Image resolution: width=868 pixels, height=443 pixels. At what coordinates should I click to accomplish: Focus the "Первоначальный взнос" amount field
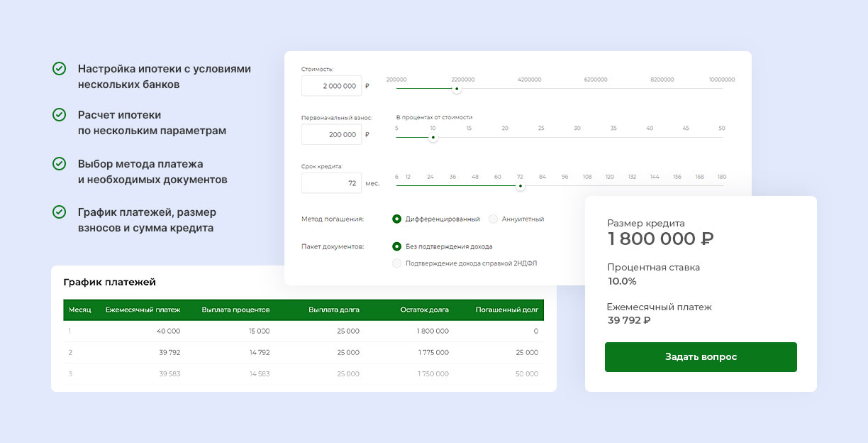(331, 134)
